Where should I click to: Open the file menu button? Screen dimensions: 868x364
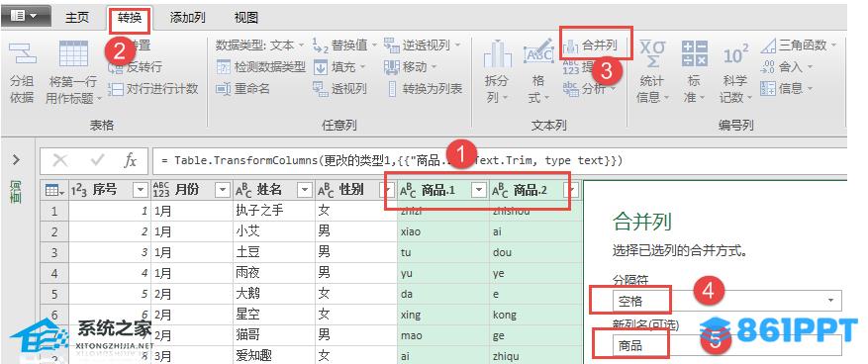coord(26,17)
